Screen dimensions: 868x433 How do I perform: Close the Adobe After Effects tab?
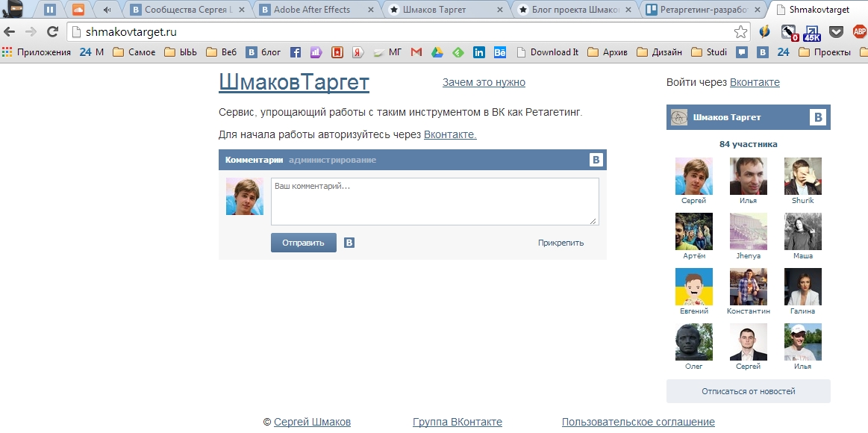pyautogui.click(x=371, y=10)
